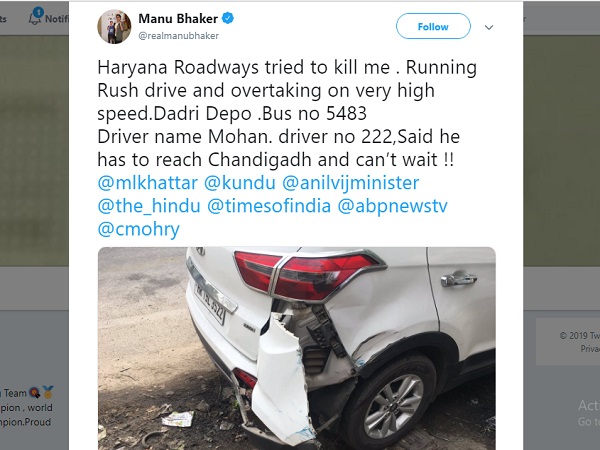
Task: Expand the tweet options chevron
Action: click(x=489, y=27)
